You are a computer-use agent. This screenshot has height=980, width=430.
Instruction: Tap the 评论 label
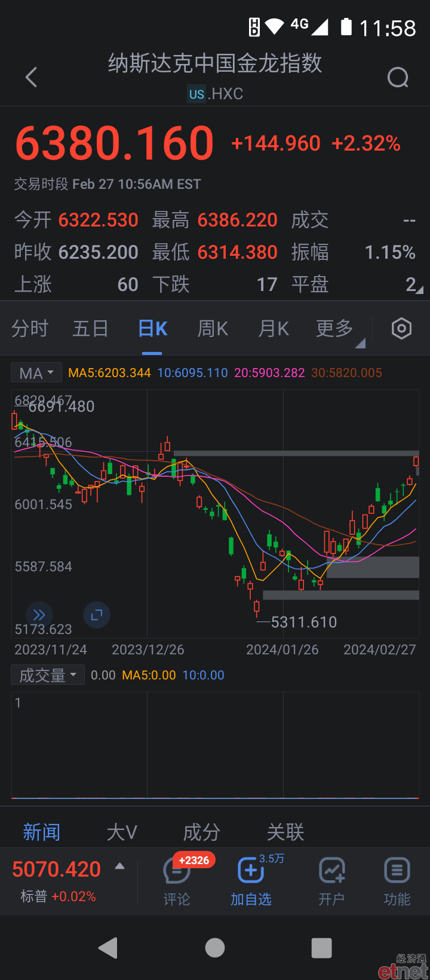pyautogui.click(x=177, y=899)
